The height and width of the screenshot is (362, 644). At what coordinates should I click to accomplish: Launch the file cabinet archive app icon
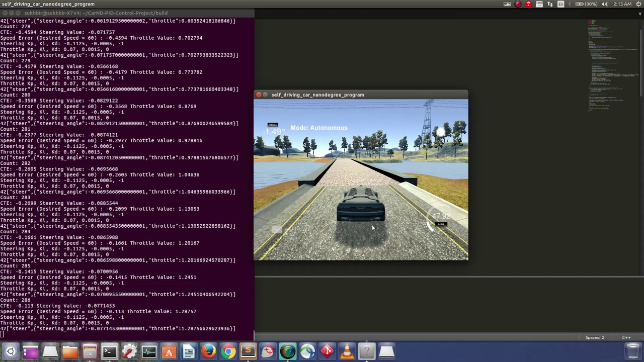click(x=90, y=351)
